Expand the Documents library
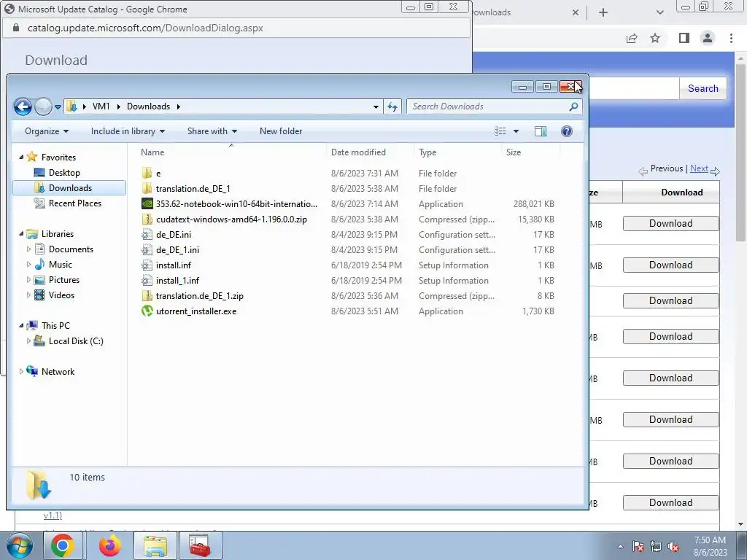This screenshot has height=560, width=747. tap(28, 249)
